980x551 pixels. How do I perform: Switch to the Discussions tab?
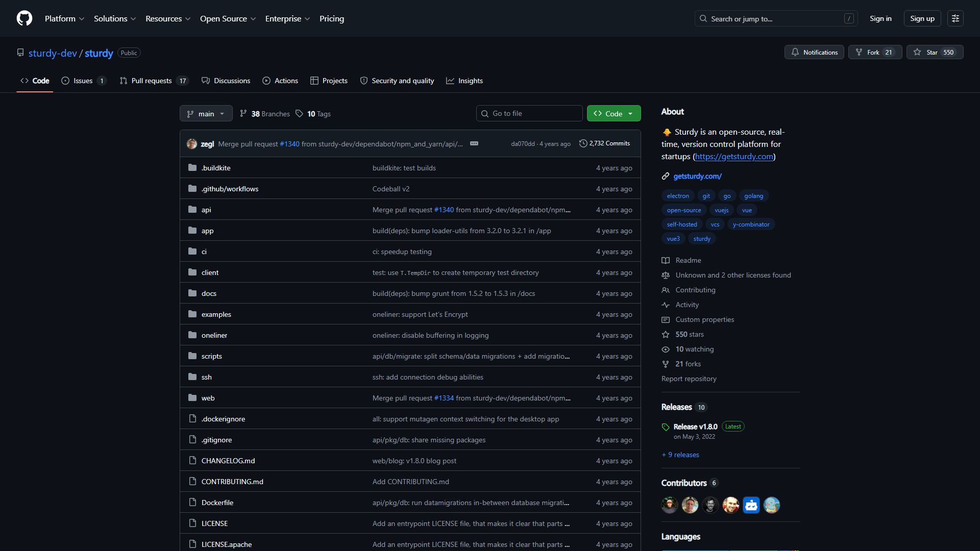click(226, 81)
